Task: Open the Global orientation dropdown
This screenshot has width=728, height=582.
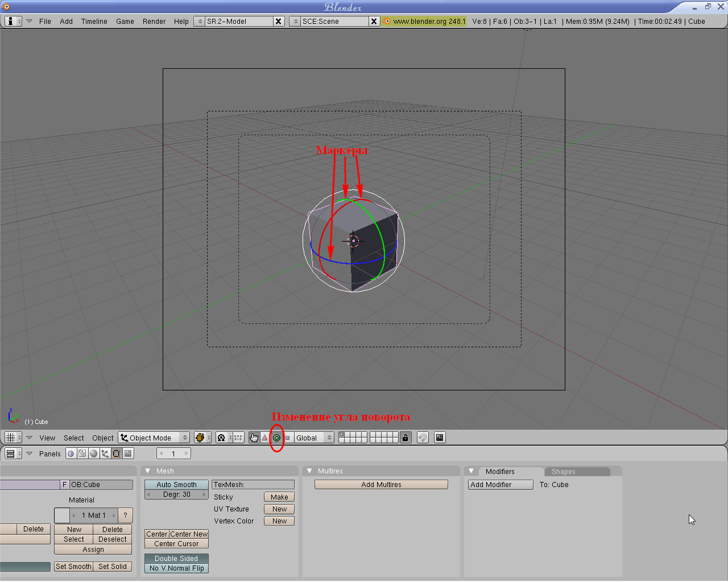Action: [x=313, y=438]
